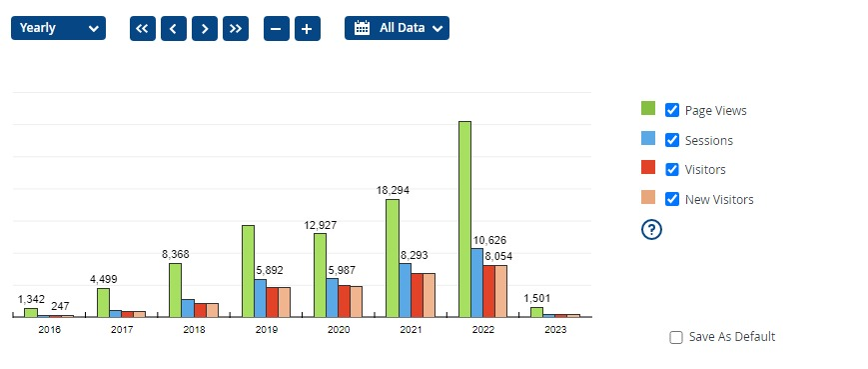Click the green Page Views color swatch
The width and height of the screenshot is (868, 369).
coord(648,109)
